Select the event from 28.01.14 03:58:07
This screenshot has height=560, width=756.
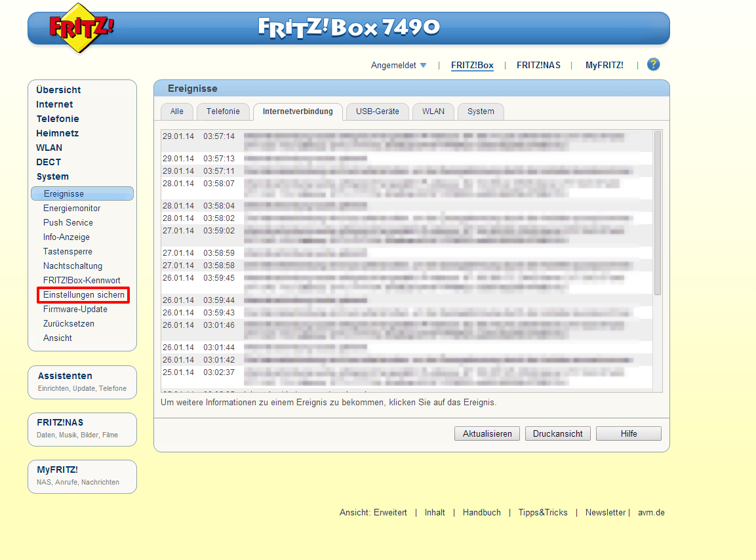coord(407,188)
